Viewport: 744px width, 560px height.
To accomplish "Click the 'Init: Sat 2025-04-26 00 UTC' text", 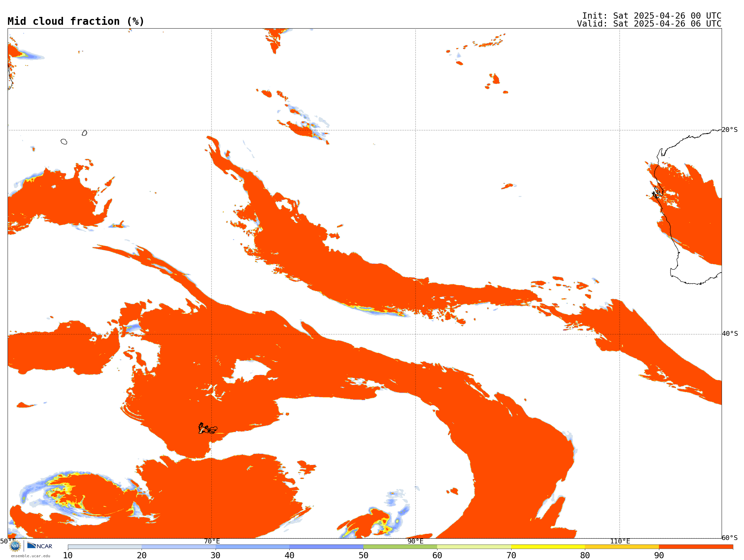I will coord(652,16).
